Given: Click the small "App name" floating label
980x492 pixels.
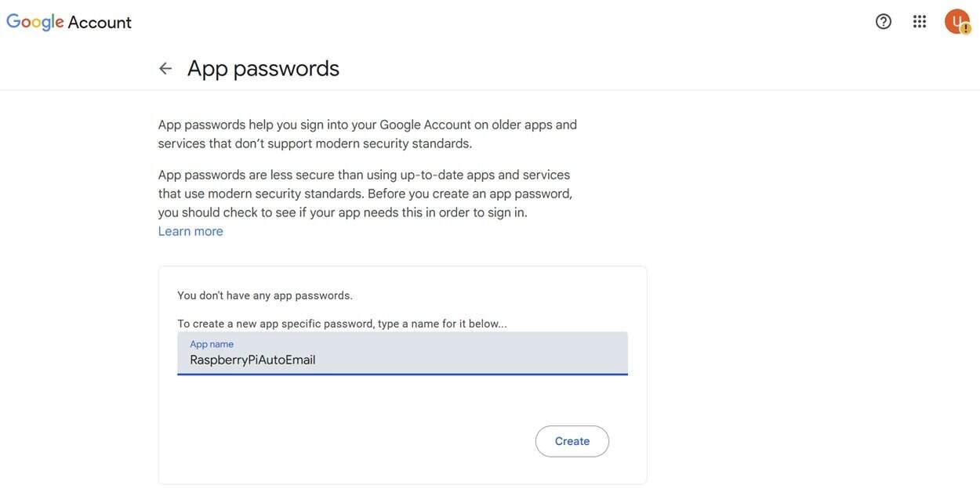Looking at the screenshot, I should [x=212, y=344].
